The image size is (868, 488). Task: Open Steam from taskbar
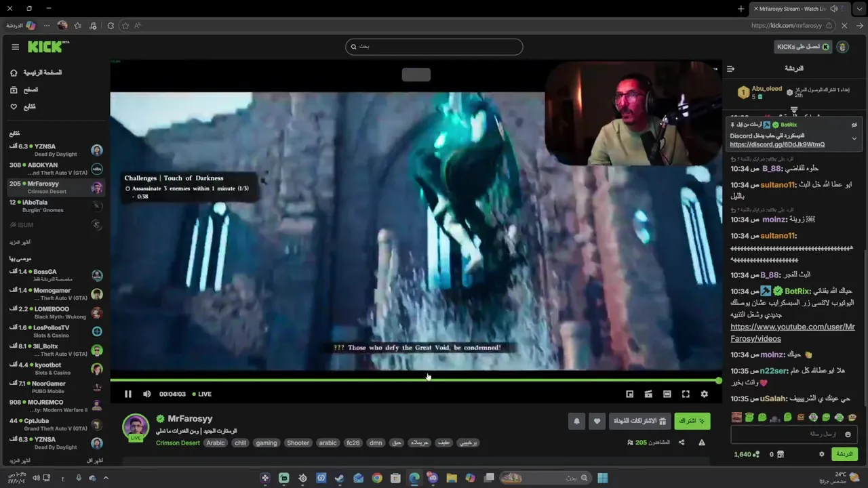[340, 478]
